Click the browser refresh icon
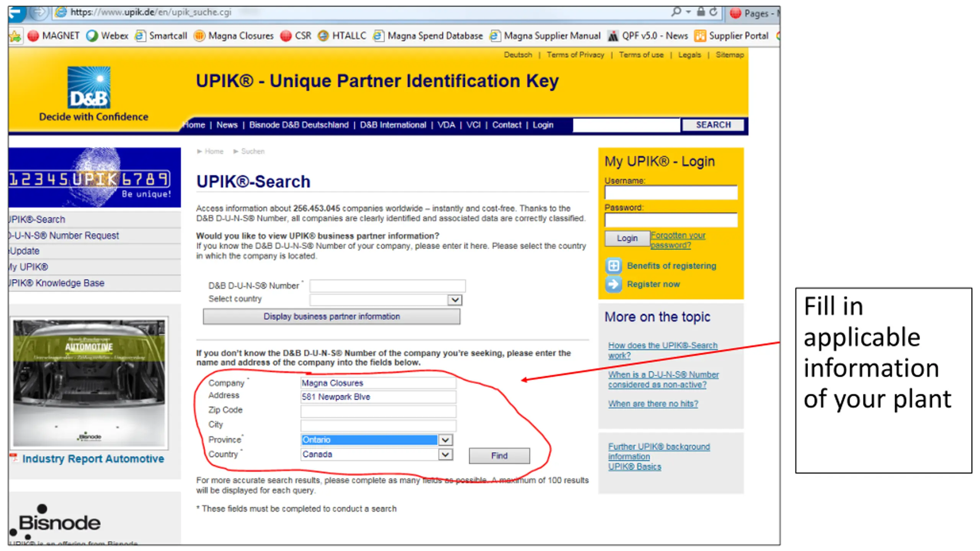Screen dimensions: 980x551 click(x=713, y=12)
